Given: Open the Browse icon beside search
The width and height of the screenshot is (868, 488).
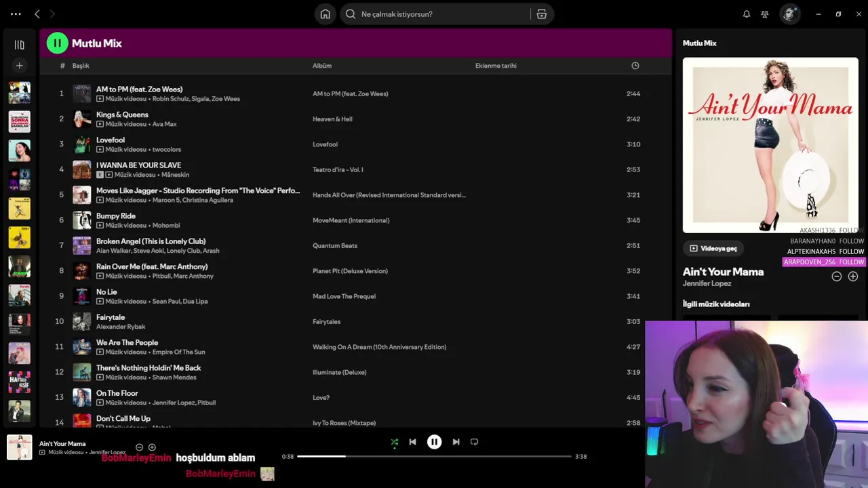Looking at the screenshot, I should [x=542, y=14].
